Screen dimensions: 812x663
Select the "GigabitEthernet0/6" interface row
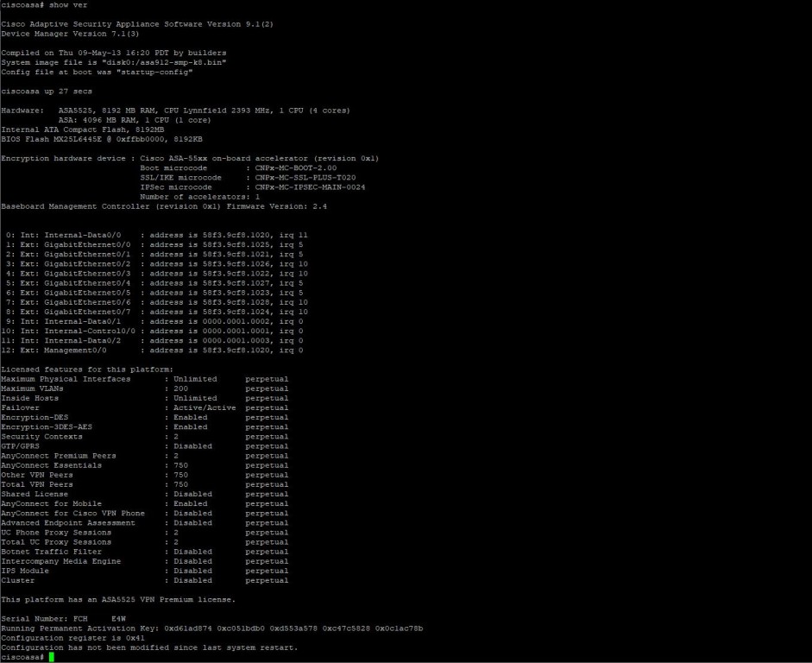click(157, 302)
